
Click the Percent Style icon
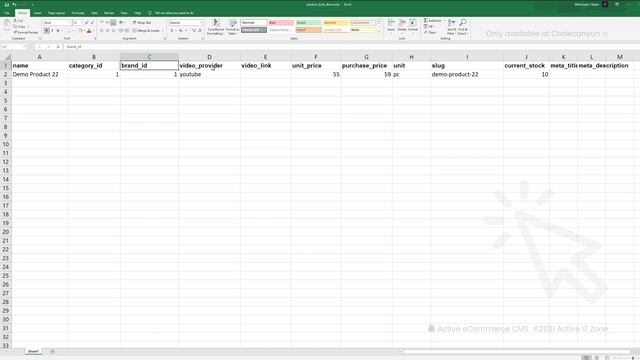[x=180, y=31]
